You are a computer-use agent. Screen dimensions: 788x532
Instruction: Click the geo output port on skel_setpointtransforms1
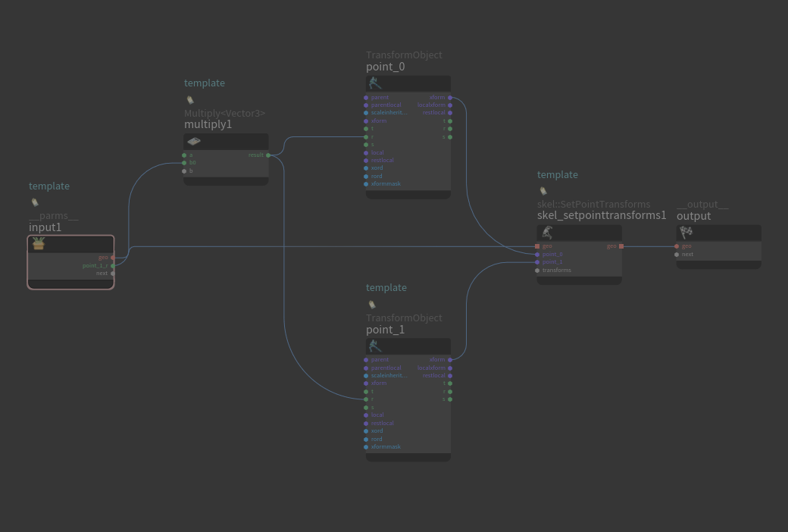click(x=621, y=246)
